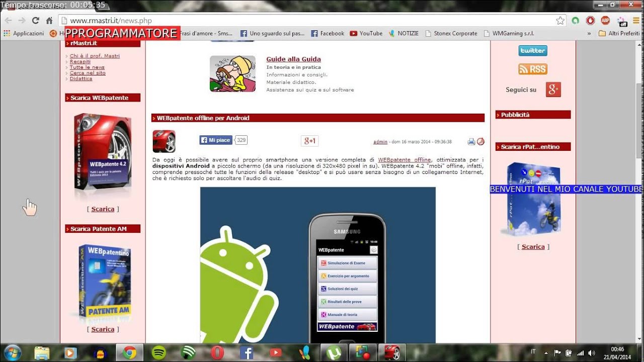644x362 pixels.
Task: Open the Adblock Plus ABP extension
Action: [605, 21]
